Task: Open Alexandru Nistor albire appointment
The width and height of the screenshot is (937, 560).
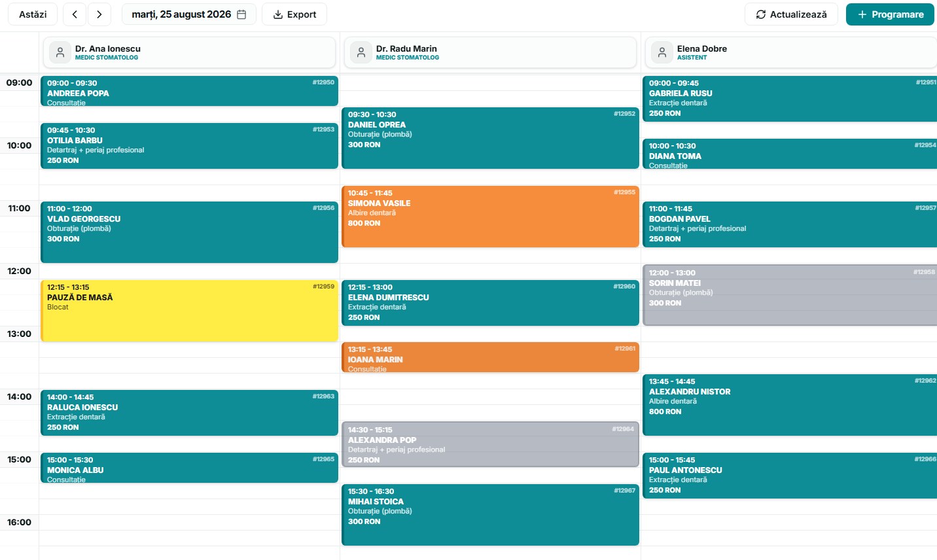Action: coord(790,405)
